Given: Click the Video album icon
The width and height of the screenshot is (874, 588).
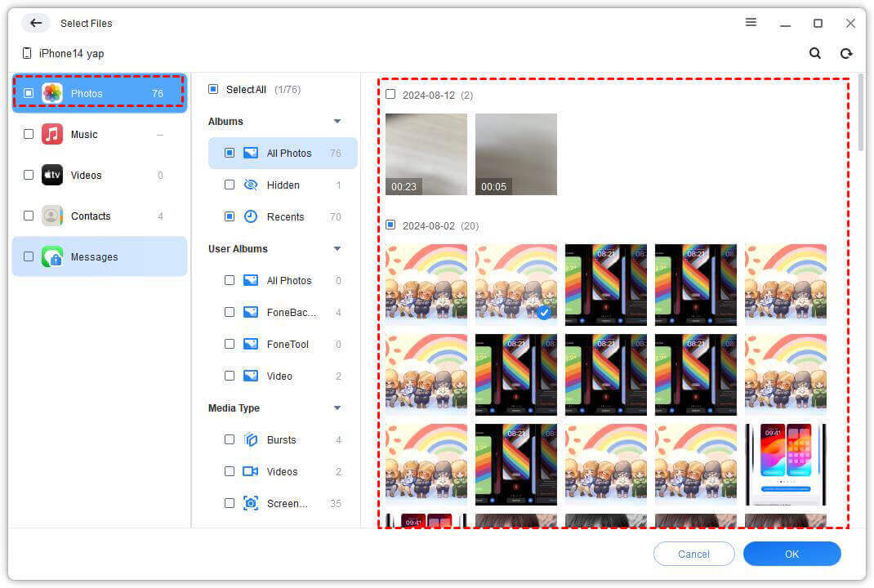Looking at the screenshot, I should 251,376.
